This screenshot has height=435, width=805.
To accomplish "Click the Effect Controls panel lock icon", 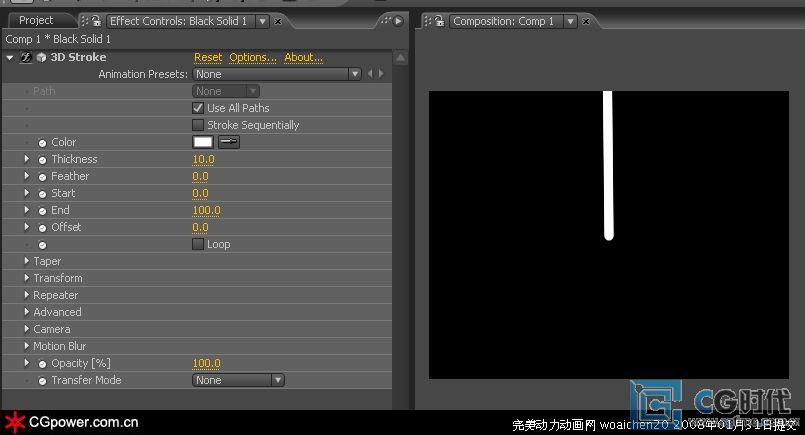I will click(x=98, y=21).
